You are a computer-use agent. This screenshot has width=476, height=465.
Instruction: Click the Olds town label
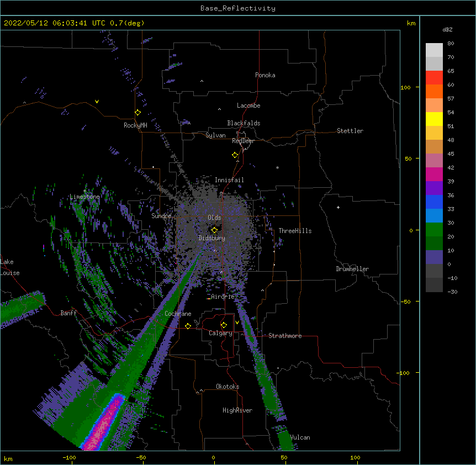point(214,218)
